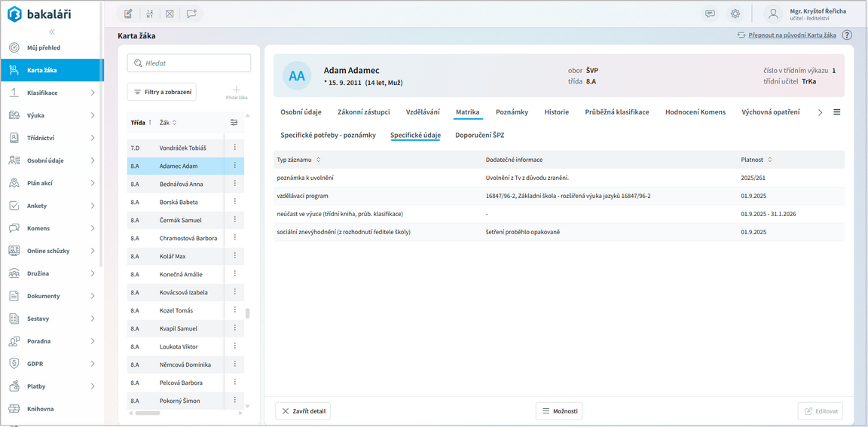Click the Hledat search field

189,63
